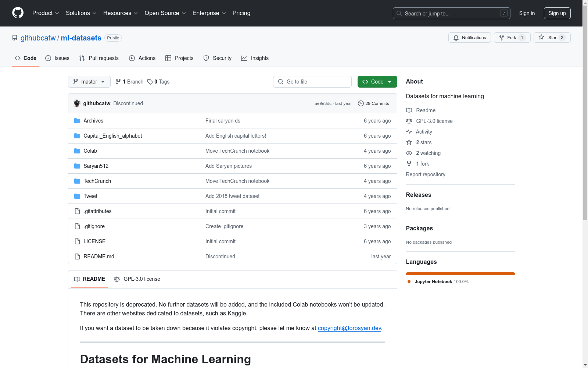Click the Colab folder icon
This screenshot has height=368, width=588.
point(77,151)
